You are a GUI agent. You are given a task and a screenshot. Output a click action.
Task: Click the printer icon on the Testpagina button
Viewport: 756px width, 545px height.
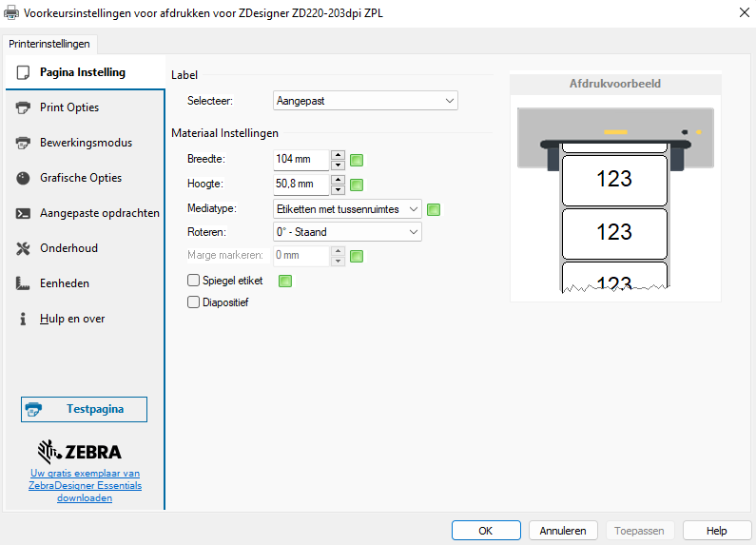33,409
